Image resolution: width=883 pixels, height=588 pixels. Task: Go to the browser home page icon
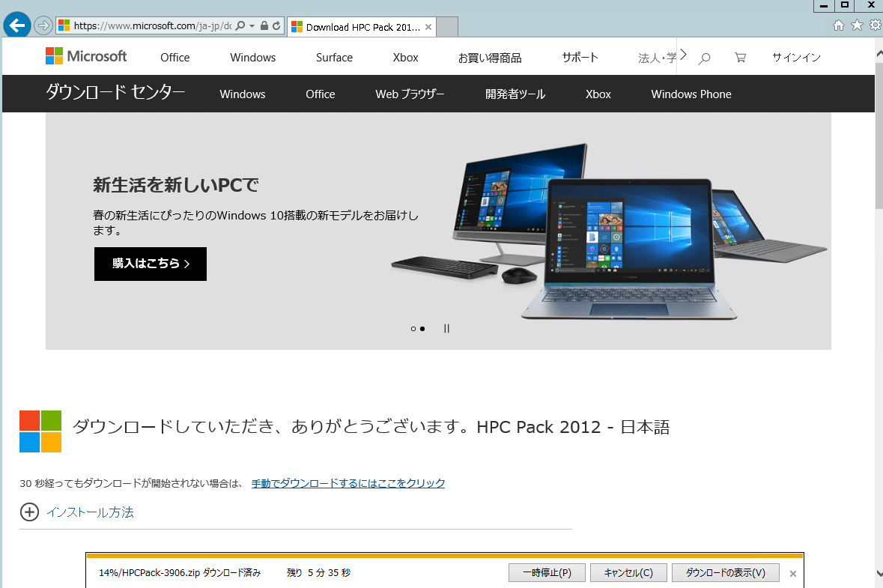point(839,25)
